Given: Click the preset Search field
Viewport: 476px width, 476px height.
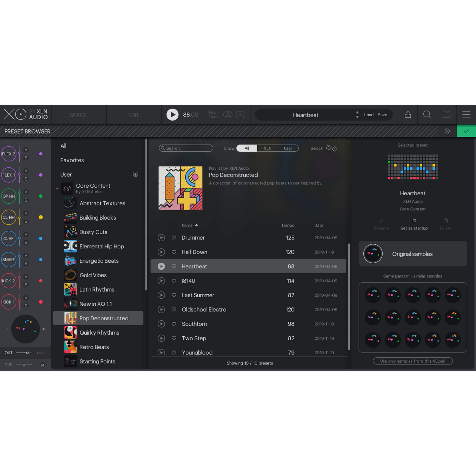Looking at the screenshot, I should point(186,148).
